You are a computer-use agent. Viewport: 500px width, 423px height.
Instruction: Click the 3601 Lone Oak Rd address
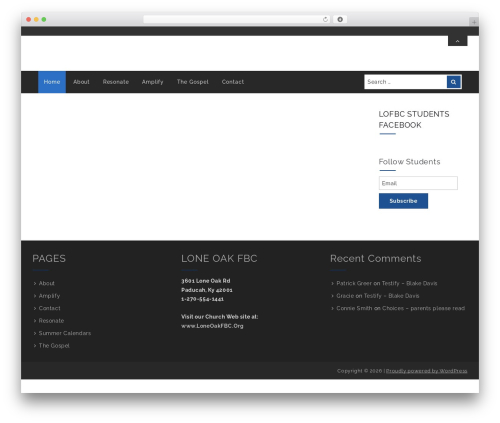(206, 281)
